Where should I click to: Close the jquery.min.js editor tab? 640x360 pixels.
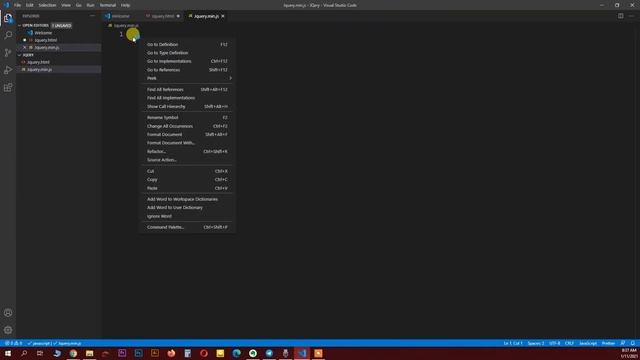pos(223,16)
